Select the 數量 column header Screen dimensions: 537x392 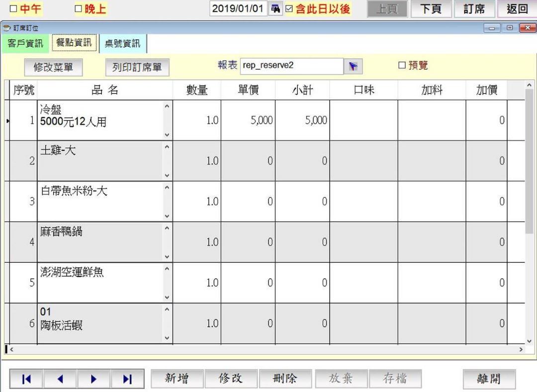point(197,90)
